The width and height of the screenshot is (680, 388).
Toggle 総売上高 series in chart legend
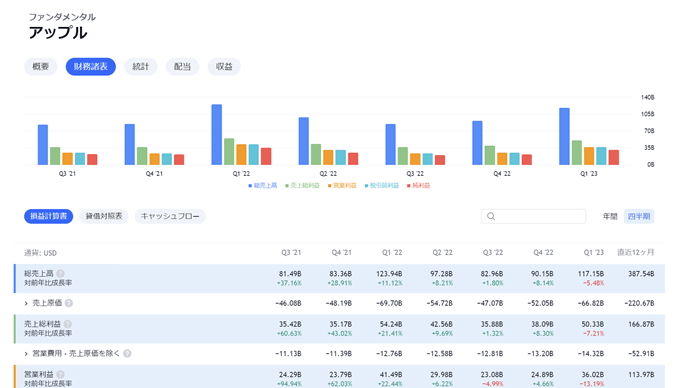pos(263,186)
